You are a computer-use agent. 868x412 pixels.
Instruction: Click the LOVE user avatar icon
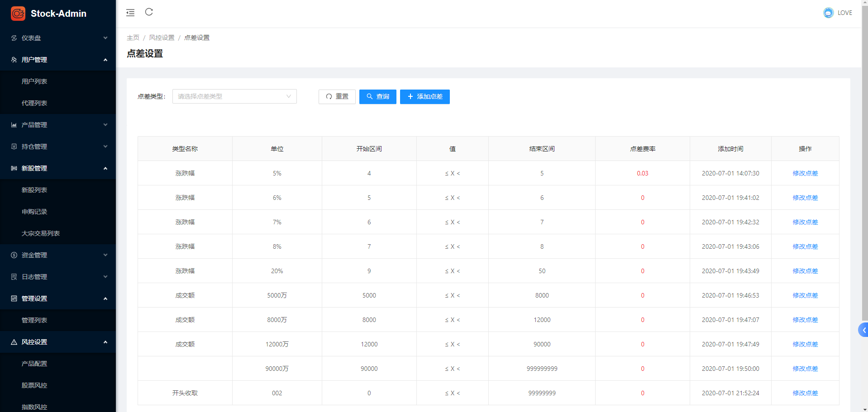pyautogui.click(x=828, y=13)
